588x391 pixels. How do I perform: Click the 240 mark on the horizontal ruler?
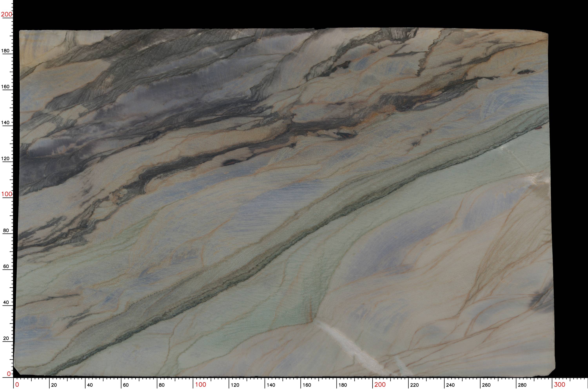coord(451,385)
